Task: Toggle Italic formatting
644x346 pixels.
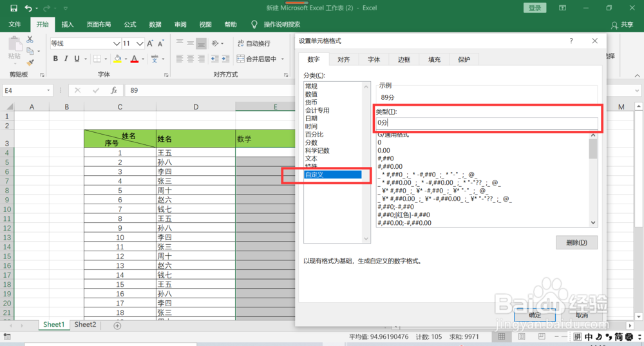Action: click(66, 59)
